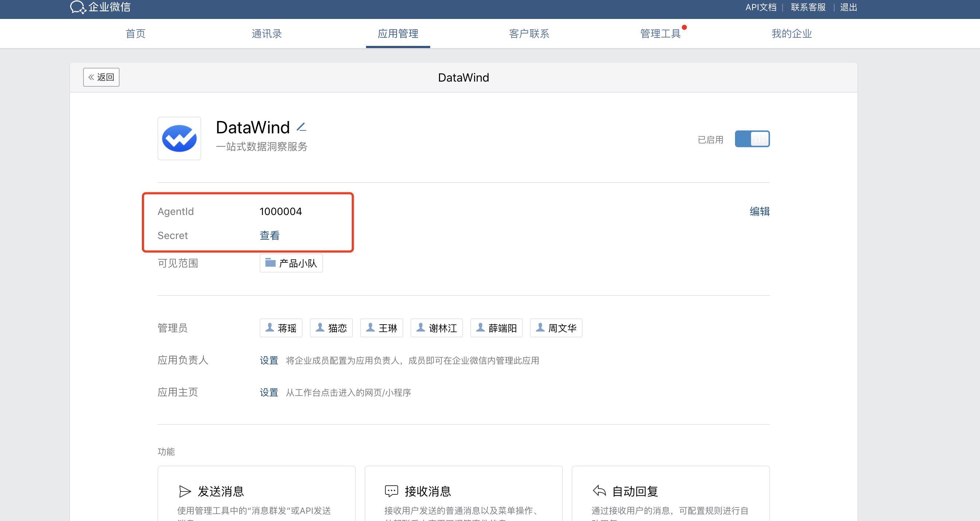Click the DataWind app logo image
Image resolution: width=980 pixels, height=521 pixels.
coord(179,138)
